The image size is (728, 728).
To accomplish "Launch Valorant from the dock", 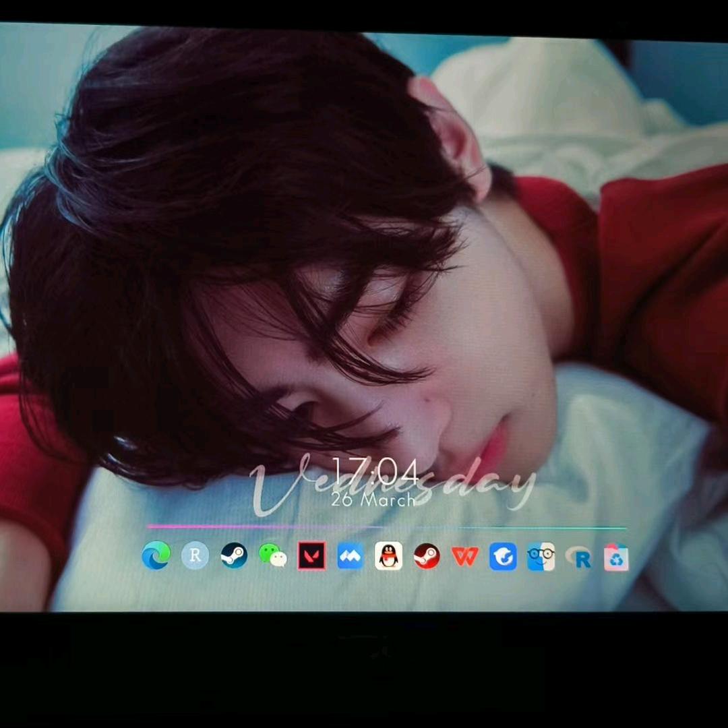I will (x=311, y=556).
